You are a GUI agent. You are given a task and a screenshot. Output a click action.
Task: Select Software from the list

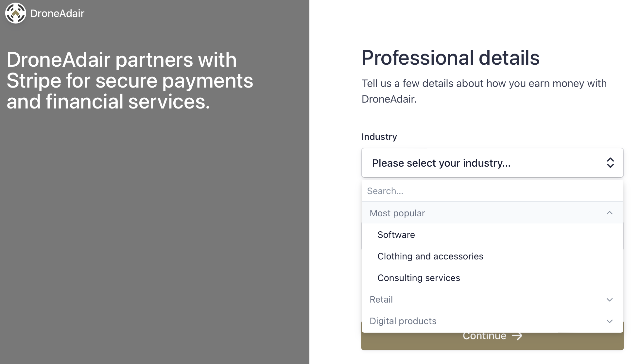[x=493, y=235]
